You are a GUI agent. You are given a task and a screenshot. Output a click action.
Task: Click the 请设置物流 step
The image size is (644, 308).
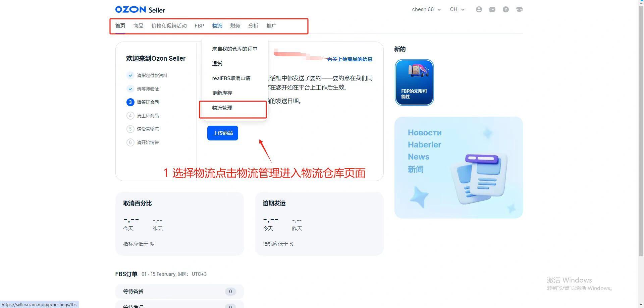pos(148,129)
